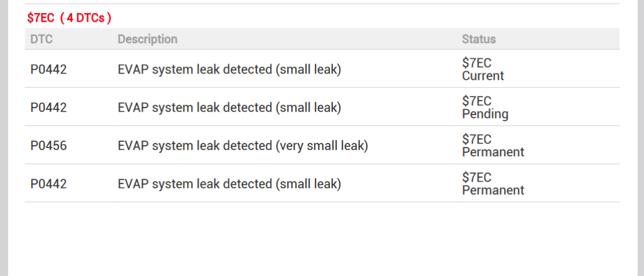Select the $7EC label above Pending
Screen dimensions: 644x276
coord(477,101)
